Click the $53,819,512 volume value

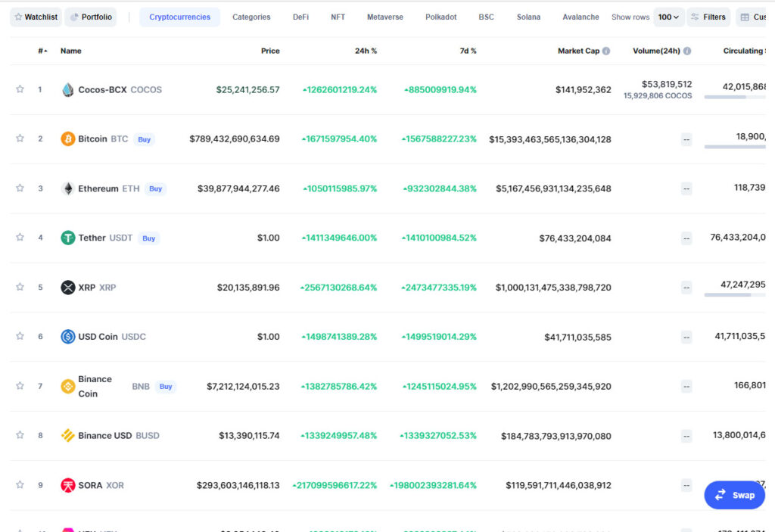(x=667, y=84)
